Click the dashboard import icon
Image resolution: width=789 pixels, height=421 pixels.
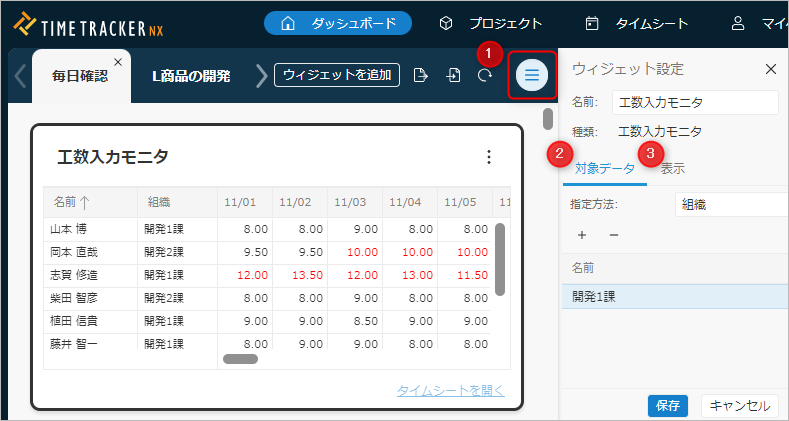click(x=453, y=76)
